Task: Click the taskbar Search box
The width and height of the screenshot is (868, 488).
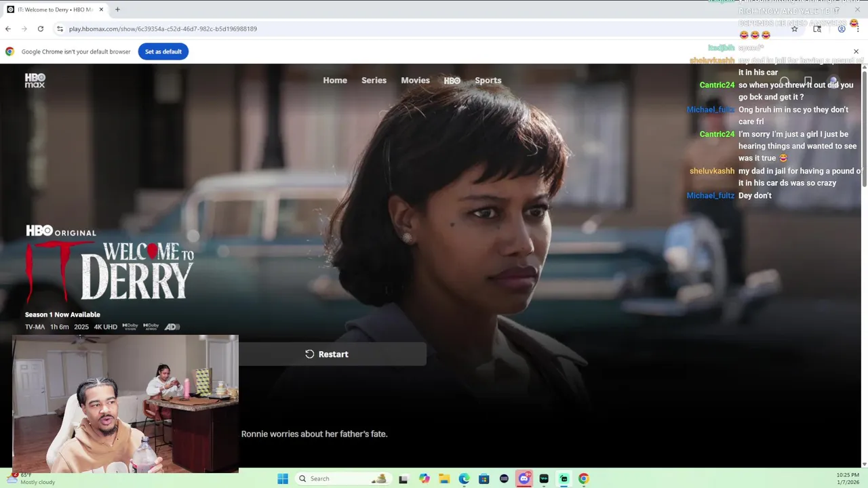Action: [343, 479]
